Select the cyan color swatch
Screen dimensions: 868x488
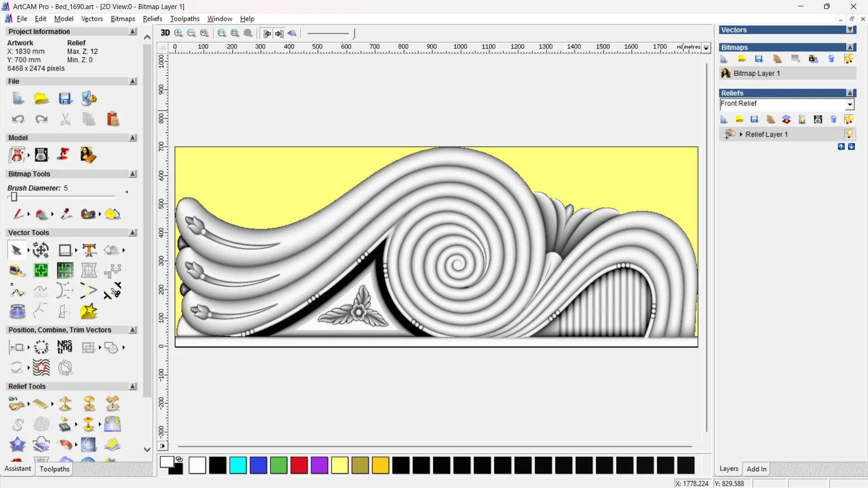tap(238, 465)
